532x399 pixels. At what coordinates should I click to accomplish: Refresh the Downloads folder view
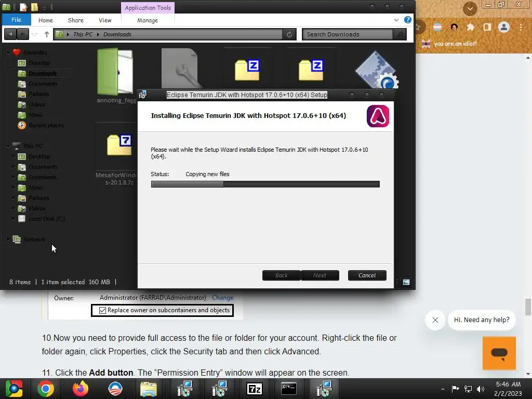click(289, 34)
